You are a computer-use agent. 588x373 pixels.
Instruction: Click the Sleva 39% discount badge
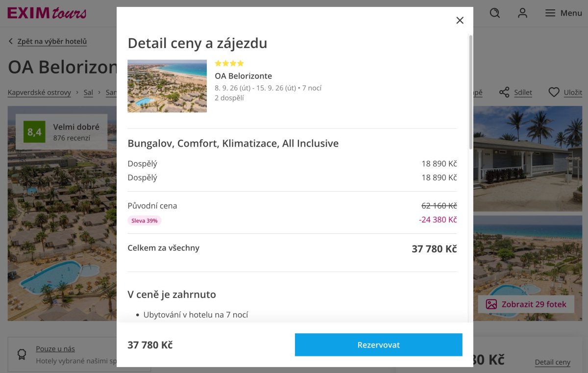(145, 221)
